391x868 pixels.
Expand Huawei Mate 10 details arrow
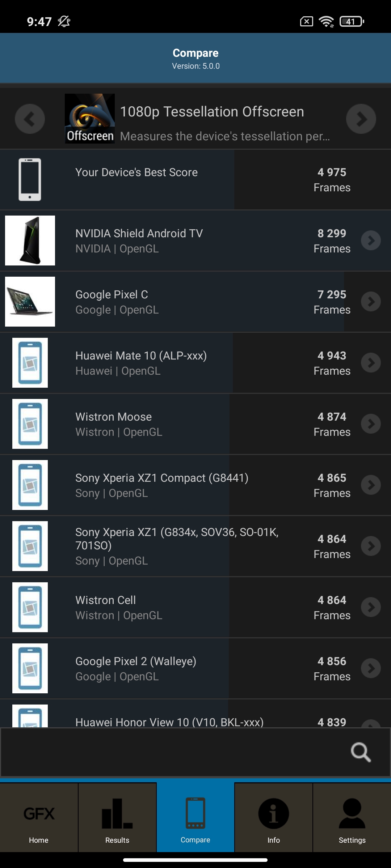tap(371, 363)
